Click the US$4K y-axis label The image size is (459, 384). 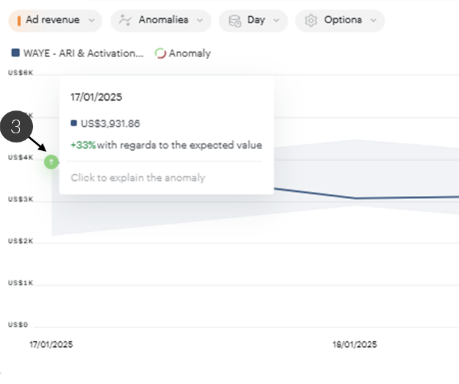coord(21,157)
